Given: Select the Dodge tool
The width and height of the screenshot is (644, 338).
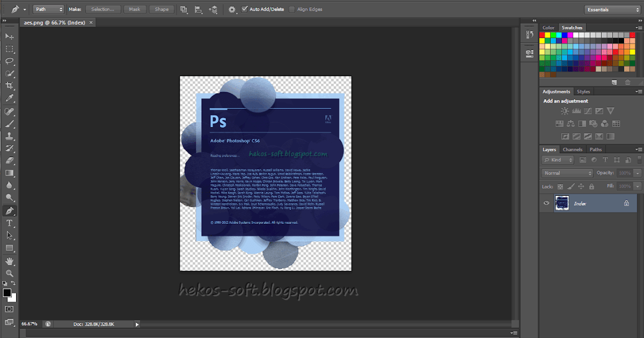Looking at the screenshot, I should (10, 197).
